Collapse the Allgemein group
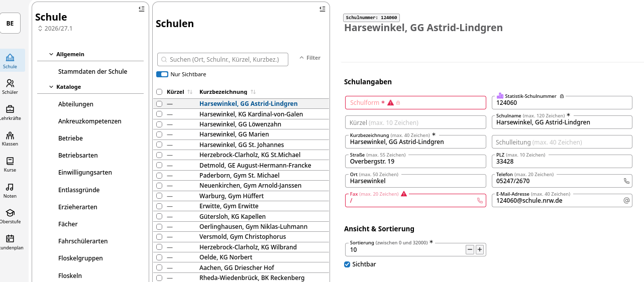 (51, 54)
